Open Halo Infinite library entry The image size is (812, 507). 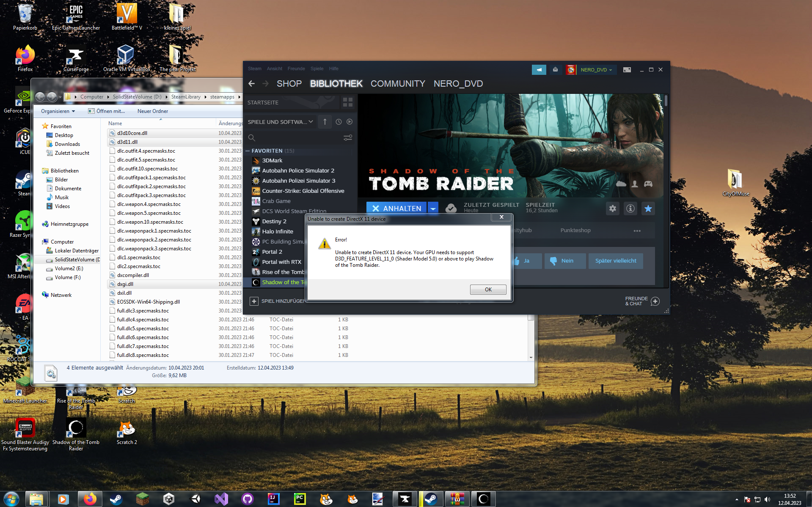(x=278, y=232)
